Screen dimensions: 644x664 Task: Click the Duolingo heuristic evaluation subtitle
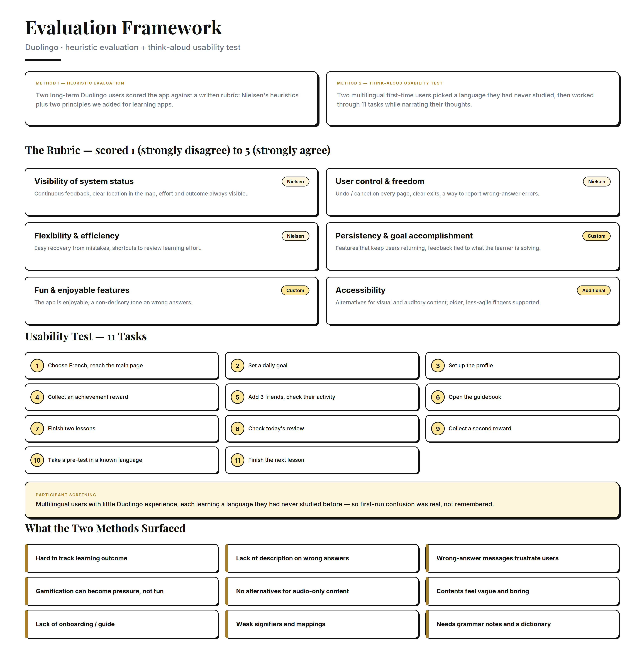point(133,47)
